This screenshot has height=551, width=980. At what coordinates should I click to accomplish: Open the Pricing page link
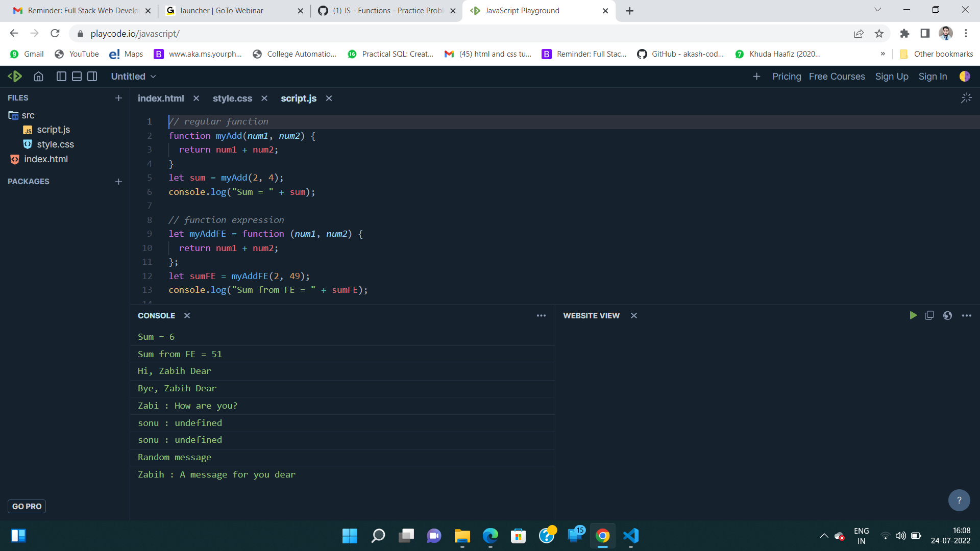[787, 76]
